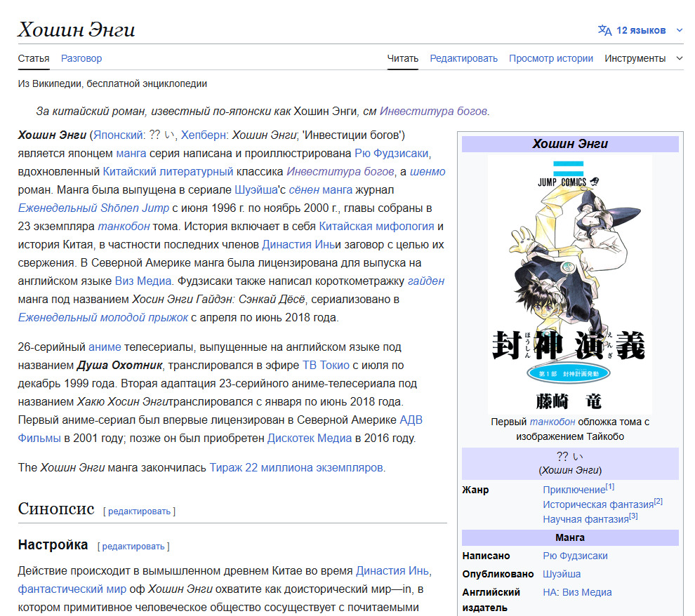Screen dimensions: 695x616
Task: Select the Статья tab
Action: pos(34,58)
